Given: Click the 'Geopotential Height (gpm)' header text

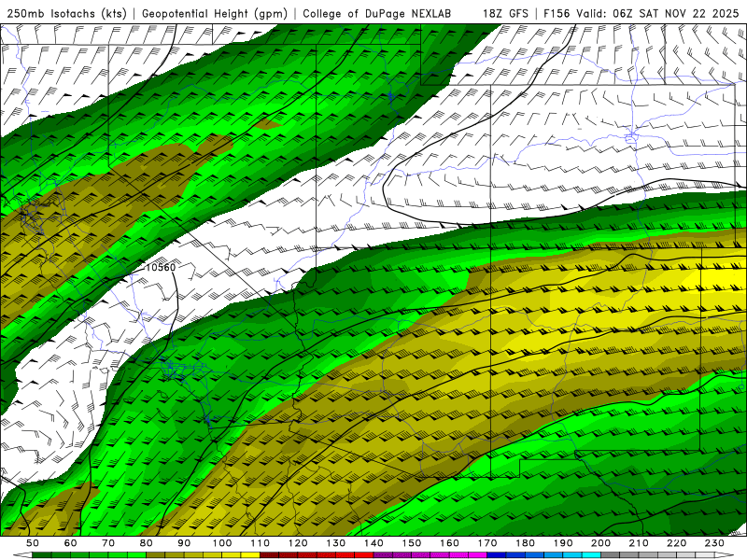Looking at the screenshot, I should pyautogui.click(x=215, y=13).
